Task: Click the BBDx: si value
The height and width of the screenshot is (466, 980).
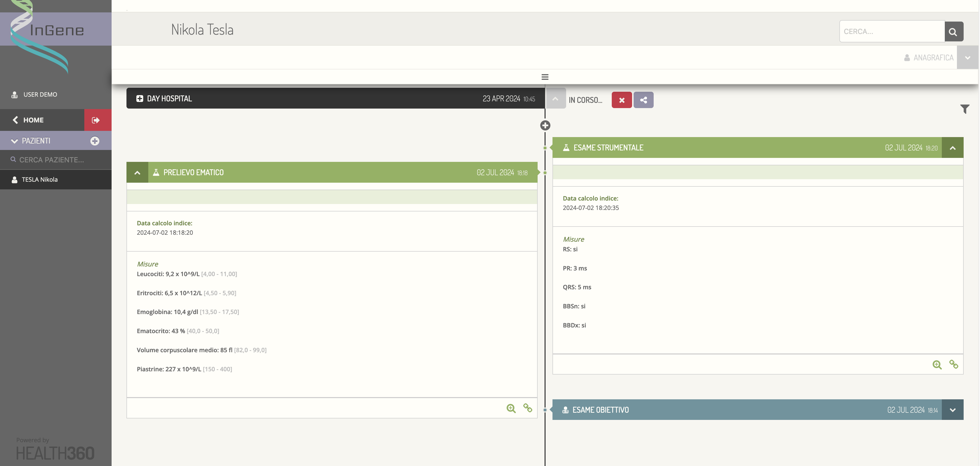Action: coord(575,325)
